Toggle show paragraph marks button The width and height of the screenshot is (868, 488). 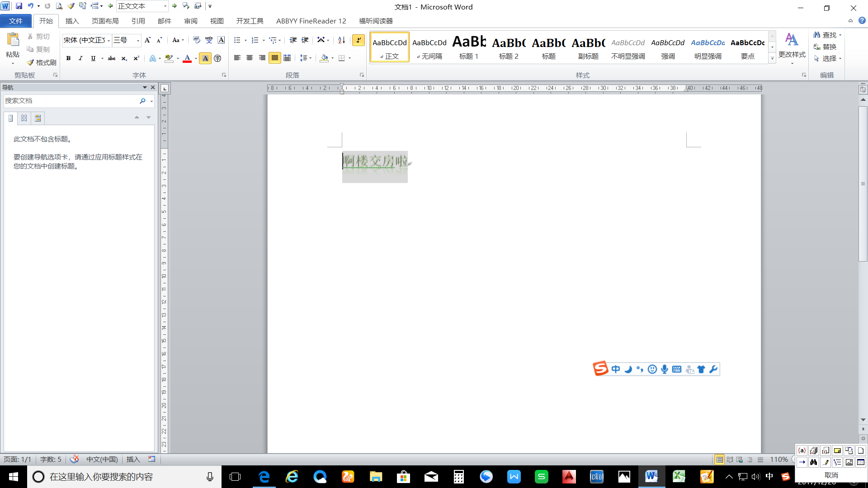point(359,40)
